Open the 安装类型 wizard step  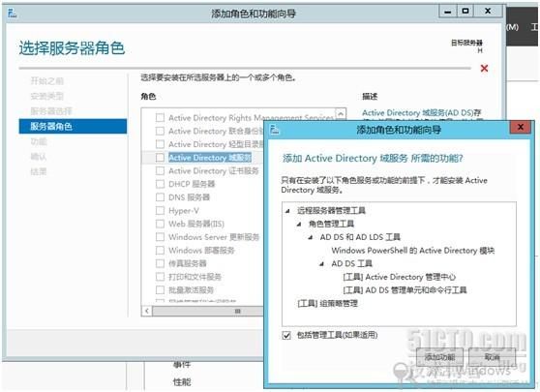pyautogui.click(x=46, y=96)
